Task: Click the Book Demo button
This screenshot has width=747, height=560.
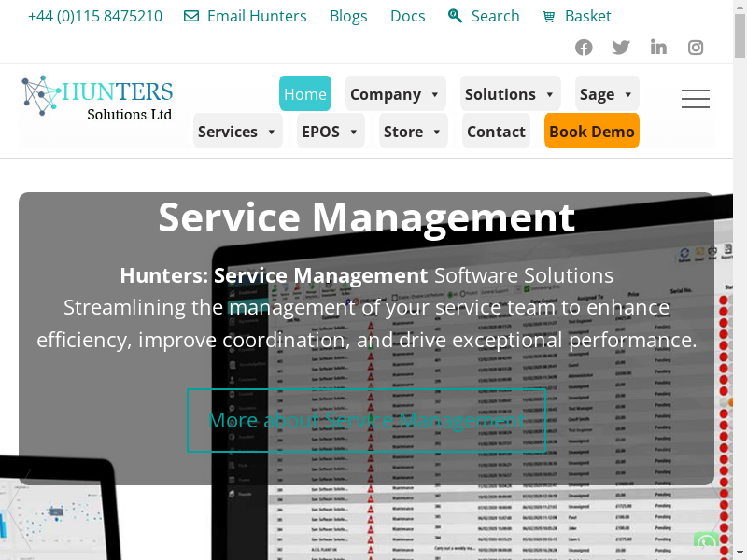Action: [592, 132]
